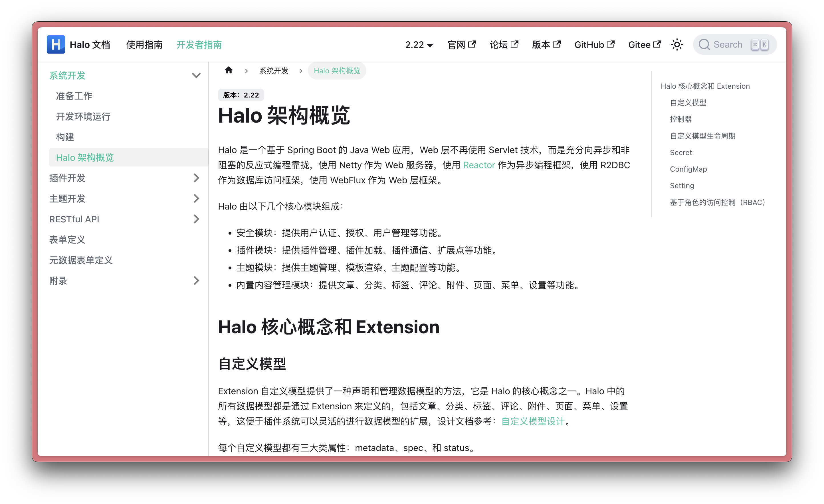Expand the 主题开发 sidebar category
Image resolution: width=824 pixels, height=504 pixels.
point(196,198)
